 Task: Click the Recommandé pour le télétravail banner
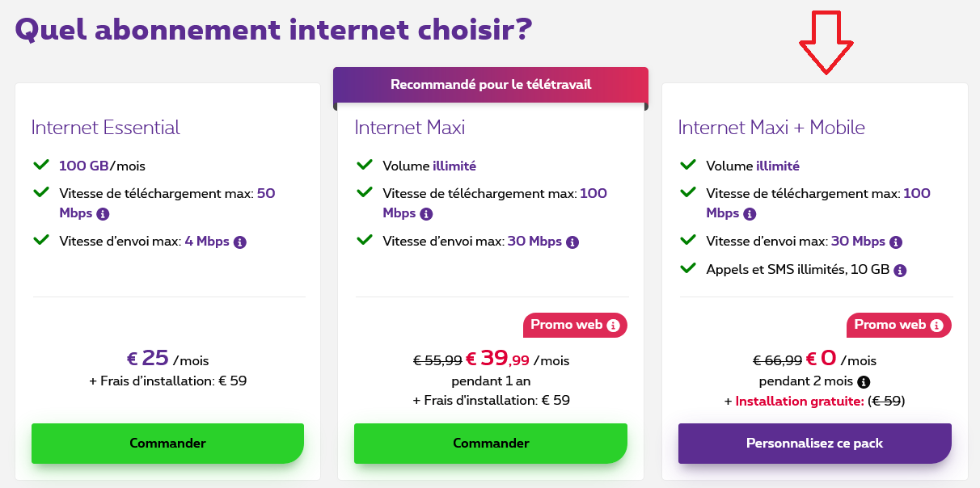tap(491, 85)
